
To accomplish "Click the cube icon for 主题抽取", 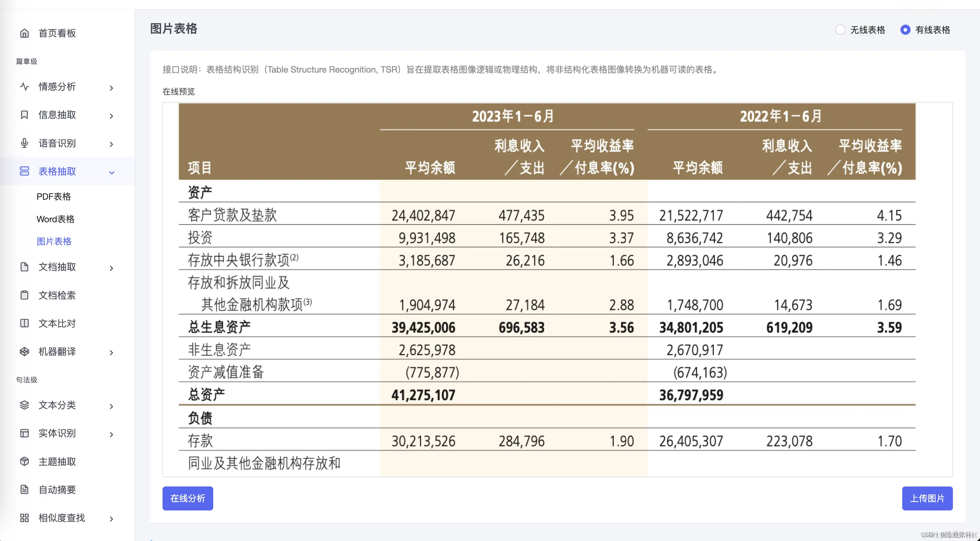I will coord(24,461).
